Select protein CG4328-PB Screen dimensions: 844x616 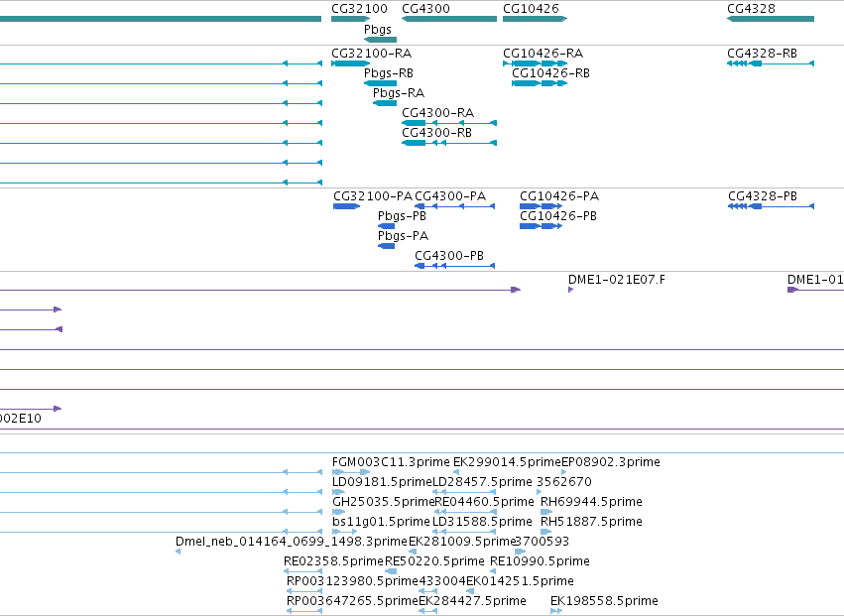point(763,196)
